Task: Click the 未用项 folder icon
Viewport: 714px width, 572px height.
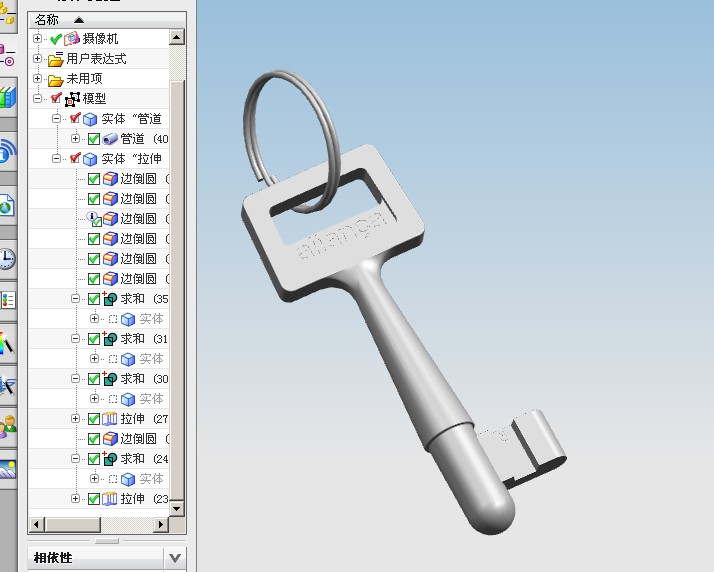Action: pos(55,80)
